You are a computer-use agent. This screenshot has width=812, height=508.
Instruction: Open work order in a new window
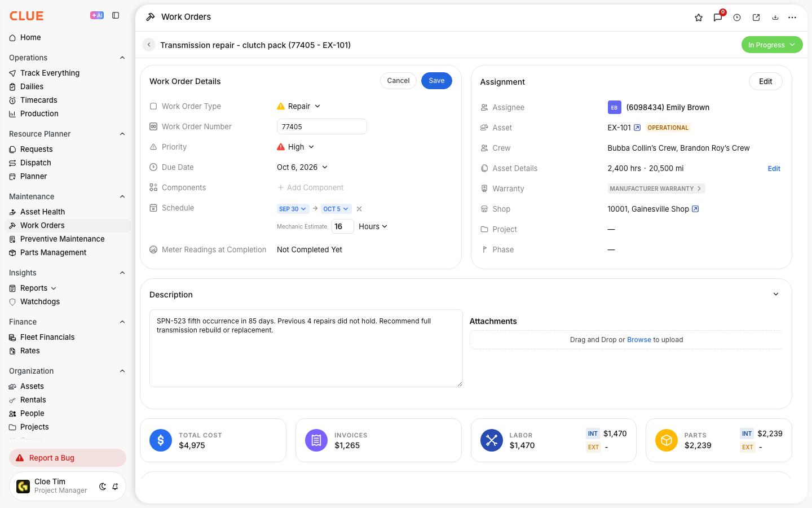click(x=756, y=17)
